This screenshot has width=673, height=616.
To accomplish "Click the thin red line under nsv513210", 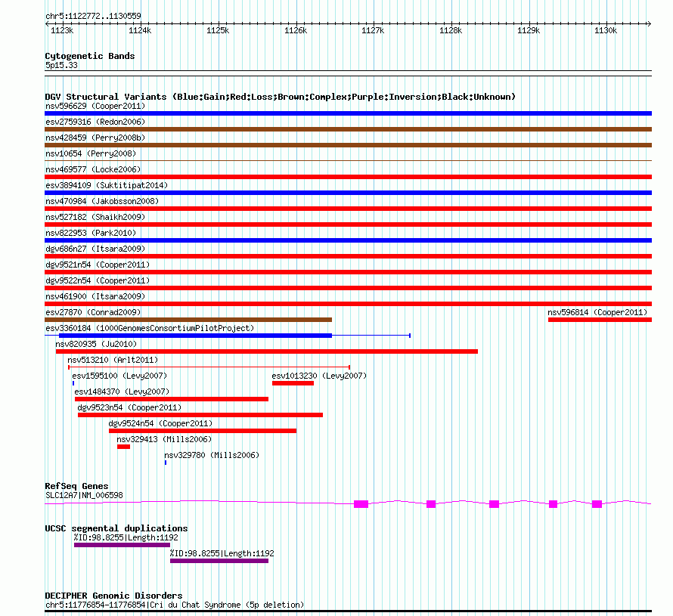I will pyautogui.click(x=209, y=367).
